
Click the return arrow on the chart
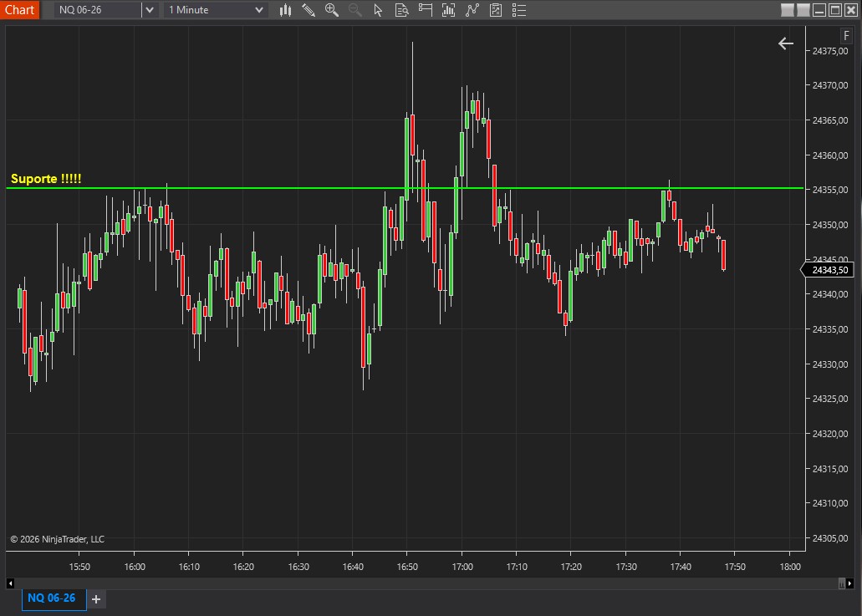click(x=785, y=43)
